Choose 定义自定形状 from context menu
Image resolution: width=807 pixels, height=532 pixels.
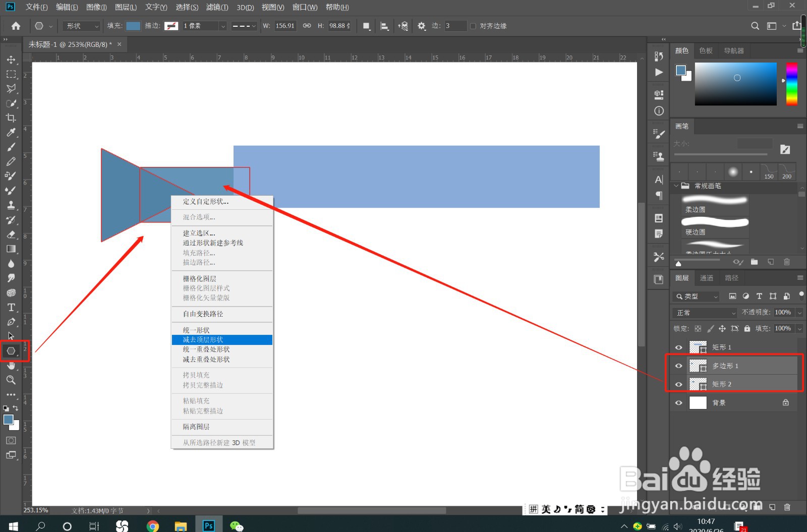(x=222, y=202)
